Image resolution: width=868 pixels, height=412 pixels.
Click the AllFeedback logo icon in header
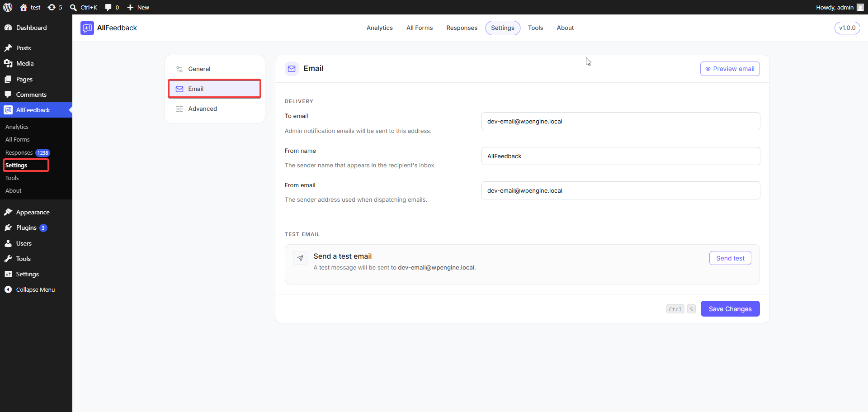(87, 28)
